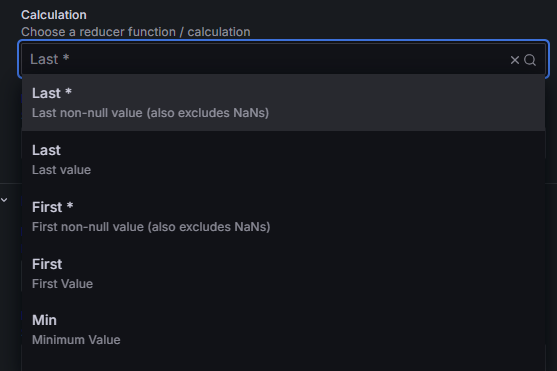557x371 pixels.
Task: Collapse the section using the left chevron
Action: (x=4, y=200)
